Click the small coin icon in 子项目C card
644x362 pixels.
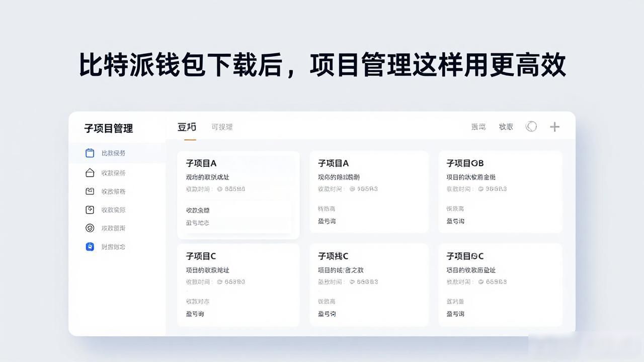pos(220,282)
